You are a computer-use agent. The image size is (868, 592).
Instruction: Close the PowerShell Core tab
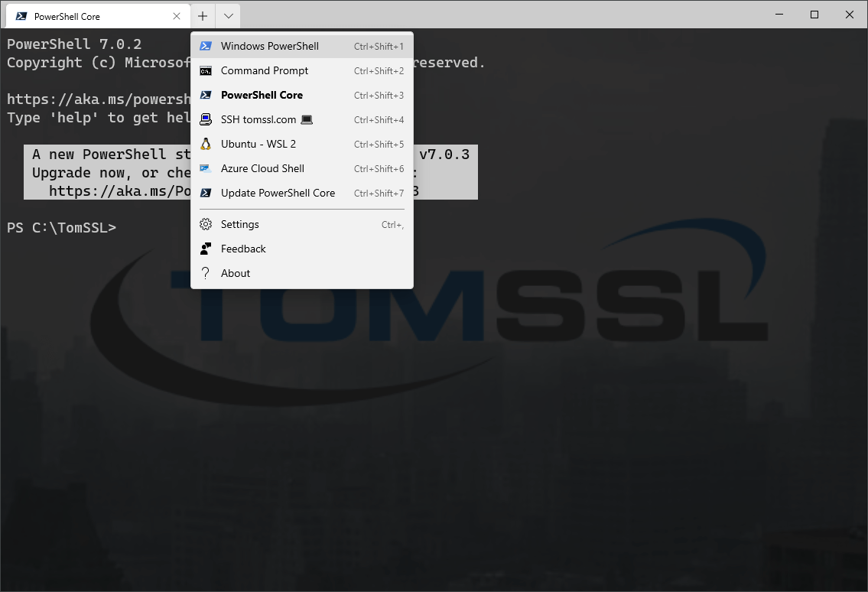pos(177,15)
